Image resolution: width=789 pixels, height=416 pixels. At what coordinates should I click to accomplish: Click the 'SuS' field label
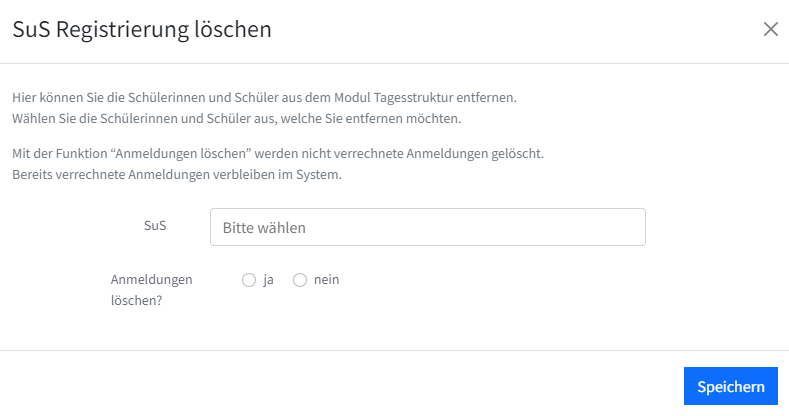click(x=155, y=225)
